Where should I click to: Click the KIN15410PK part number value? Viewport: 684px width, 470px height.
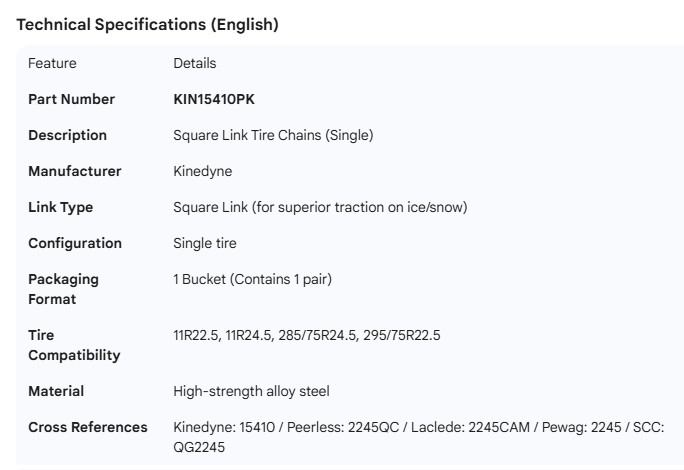[x=213, y=99]
